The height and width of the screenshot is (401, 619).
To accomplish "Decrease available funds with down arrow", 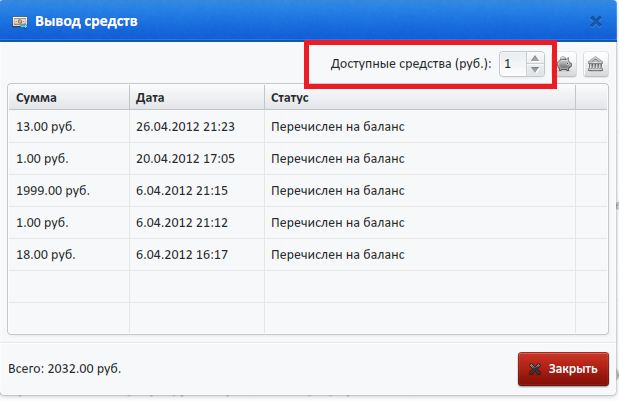I will point(535,69).
